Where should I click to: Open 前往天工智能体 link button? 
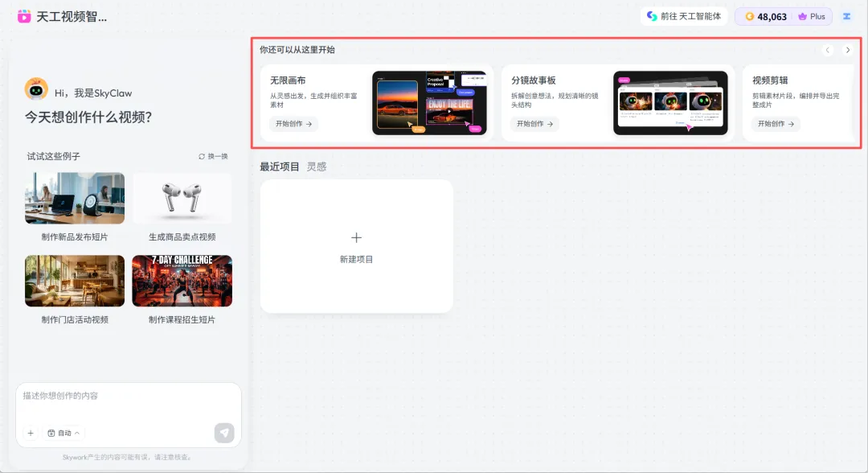tap(684, 17)
